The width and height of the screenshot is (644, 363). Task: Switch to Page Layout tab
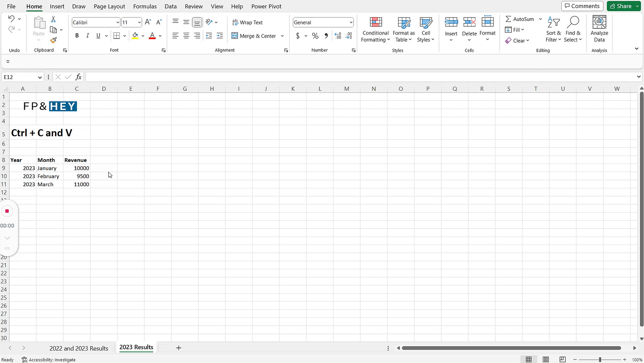point(109,6)
